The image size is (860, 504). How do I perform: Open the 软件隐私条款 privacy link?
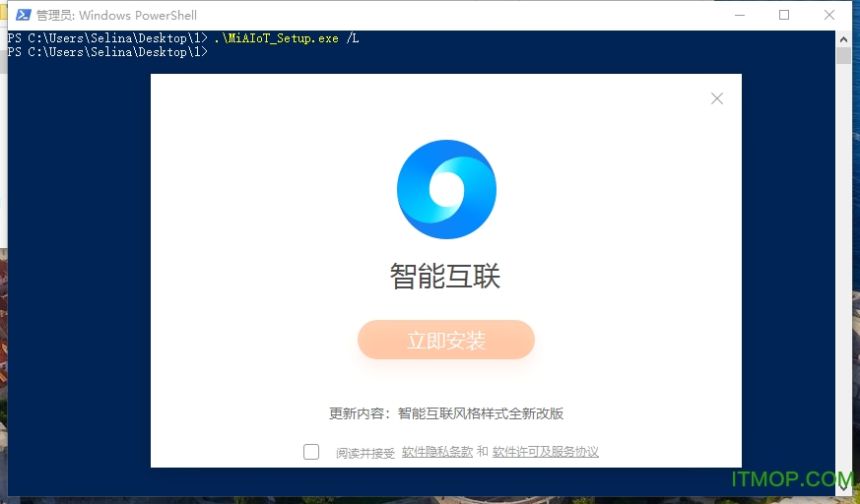point(437,452)
